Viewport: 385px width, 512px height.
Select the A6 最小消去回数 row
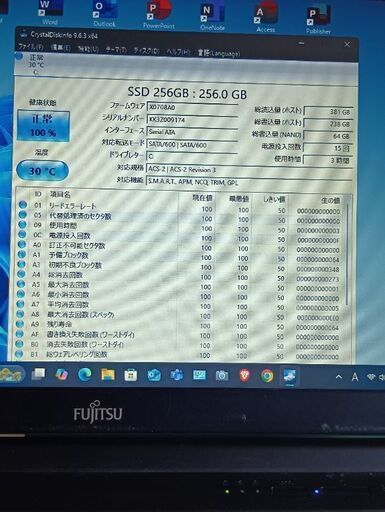coord(180,295)
